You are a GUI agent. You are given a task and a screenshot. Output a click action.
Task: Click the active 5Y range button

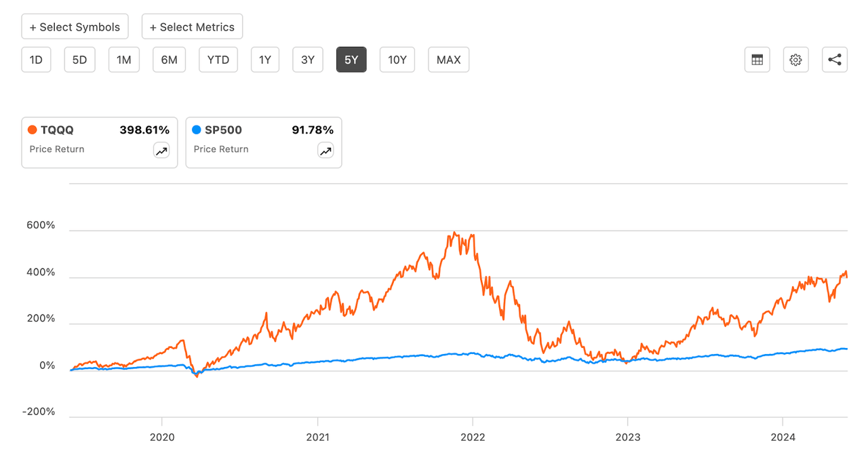point(351,60)
